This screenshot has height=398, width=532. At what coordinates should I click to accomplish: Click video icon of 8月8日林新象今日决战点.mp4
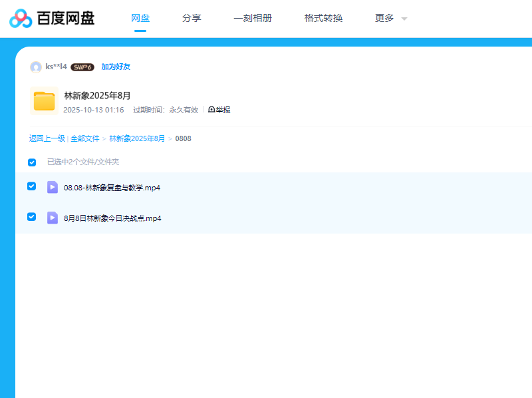tap(53, 218)
